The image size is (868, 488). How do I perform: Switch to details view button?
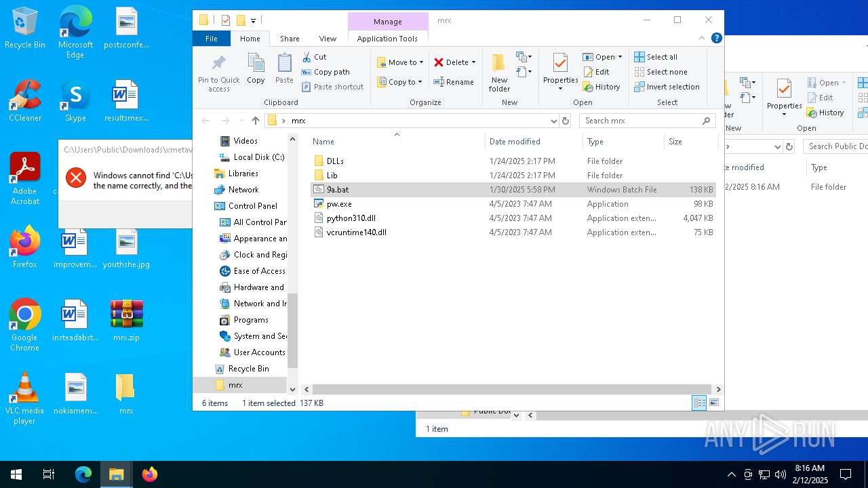click(x=699, y=403)
